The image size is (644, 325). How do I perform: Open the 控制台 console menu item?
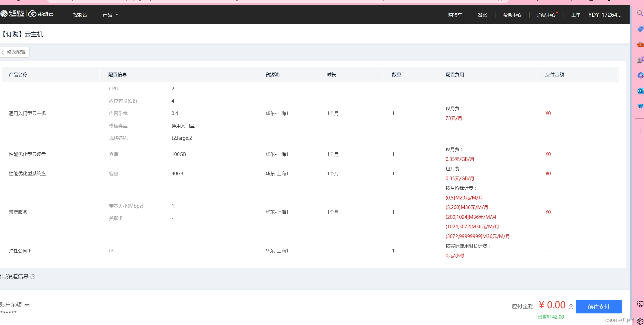(x=80, y=15)
